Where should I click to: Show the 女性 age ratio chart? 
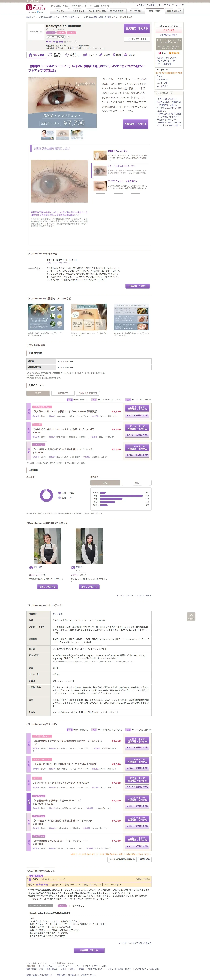click(x=105, y=483)
